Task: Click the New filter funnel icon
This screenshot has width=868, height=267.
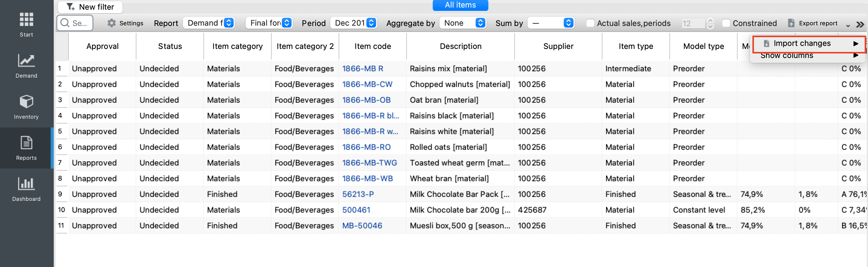Action: pos(70,7)
